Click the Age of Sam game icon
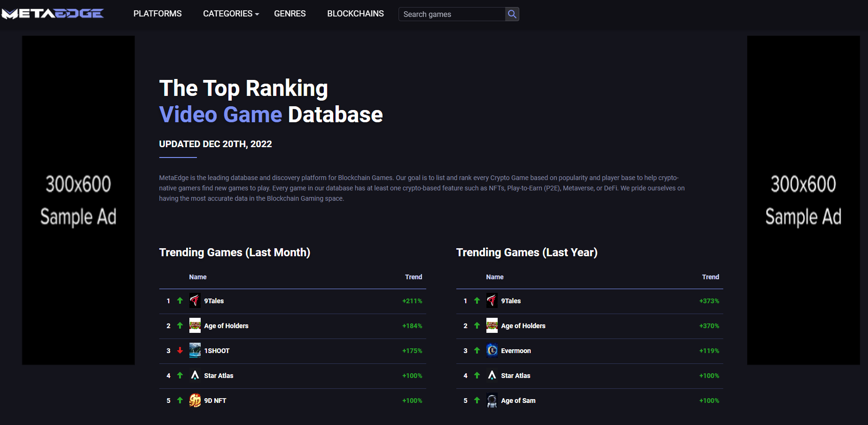868x425 pixels. pos(492,400)
